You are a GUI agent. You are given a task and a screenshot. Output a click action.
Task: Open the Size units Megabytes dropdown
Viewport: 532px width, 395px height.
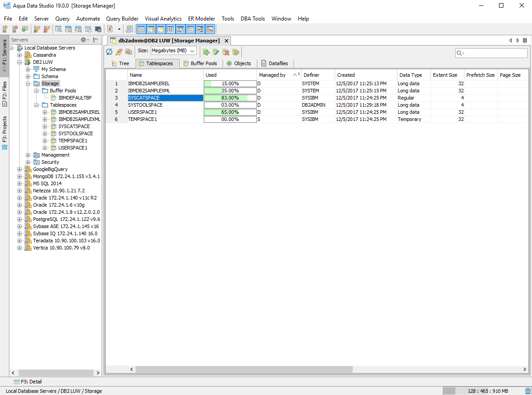[x=173, y=50]
